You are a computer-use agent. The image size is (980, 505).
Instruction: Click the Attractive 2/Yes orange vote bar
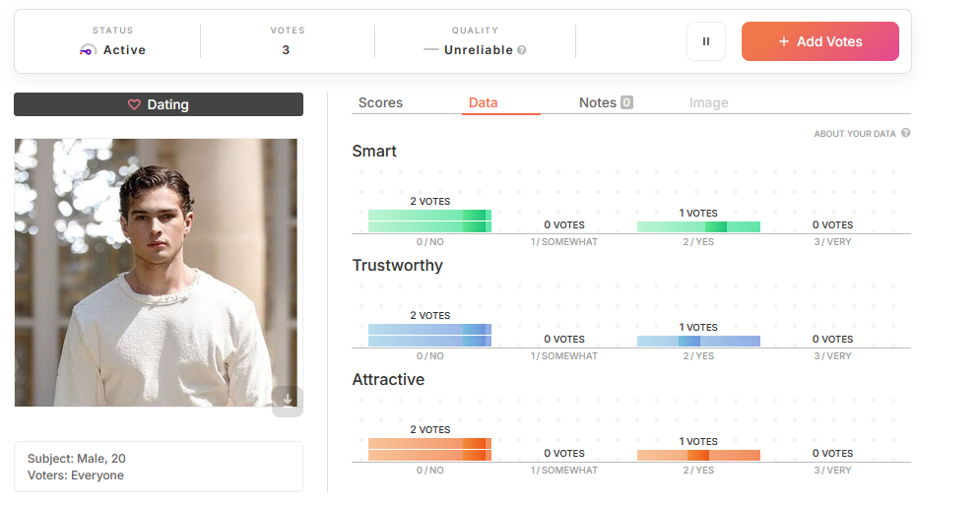tap(698, 456)
